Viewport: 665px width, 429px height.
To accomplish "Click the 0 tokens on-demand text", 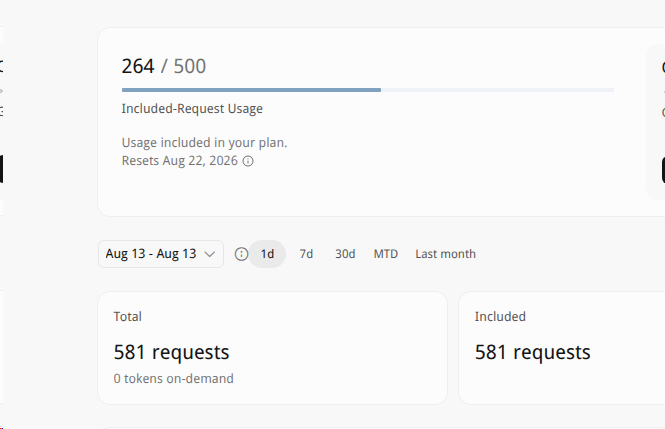I will [173, 379].
